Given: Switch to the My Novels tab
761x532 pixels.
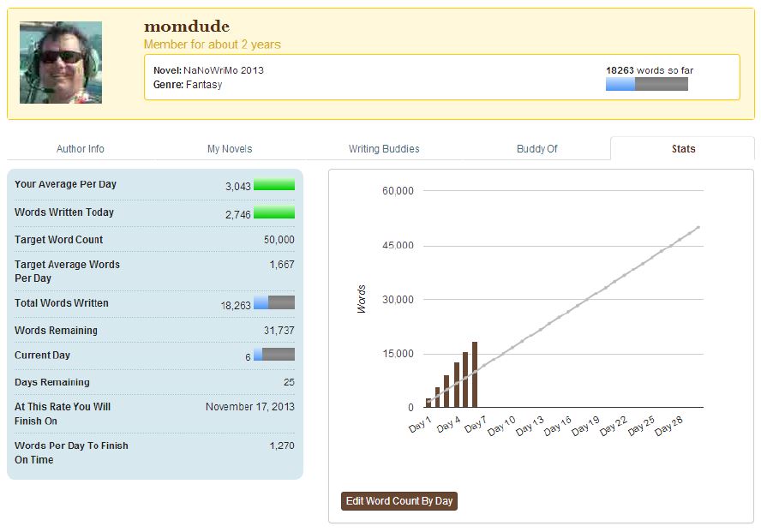Looking at the screenshot, I should (x=230, y=149).
